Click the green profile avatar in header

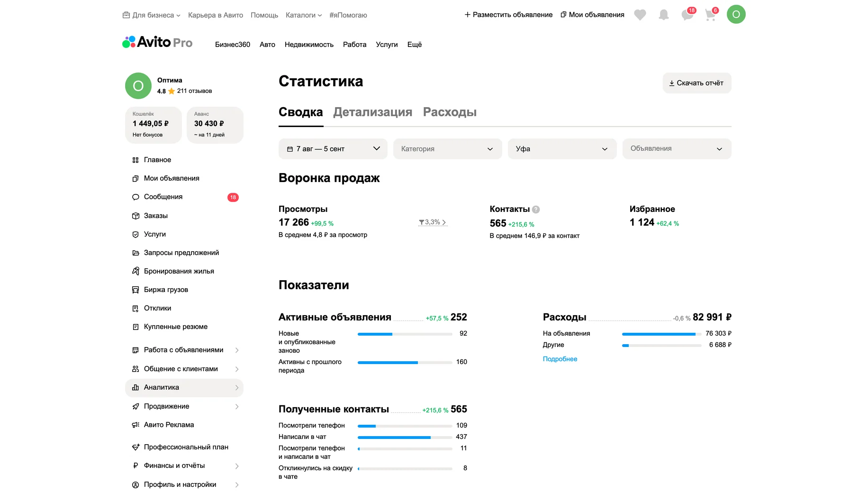(x=736, y=14)
